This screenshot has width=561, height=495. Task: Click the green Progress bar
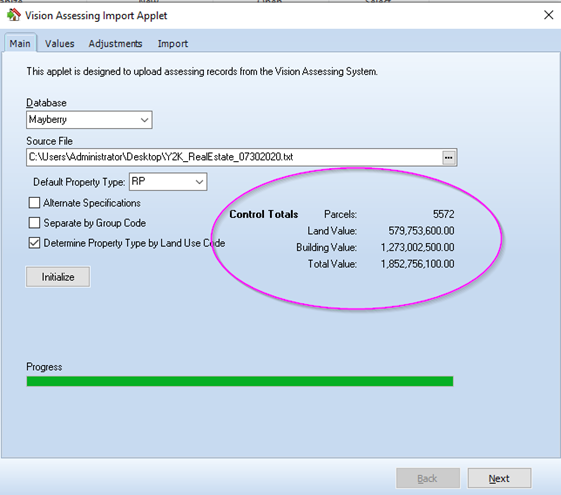(240, 381)
